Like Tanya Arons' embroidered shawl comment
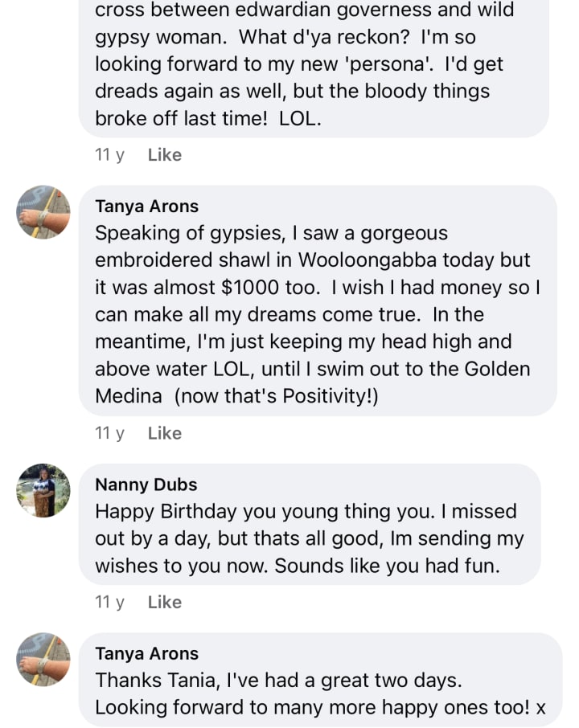This screenshot has width=579, height=728. tap(165, 433)
